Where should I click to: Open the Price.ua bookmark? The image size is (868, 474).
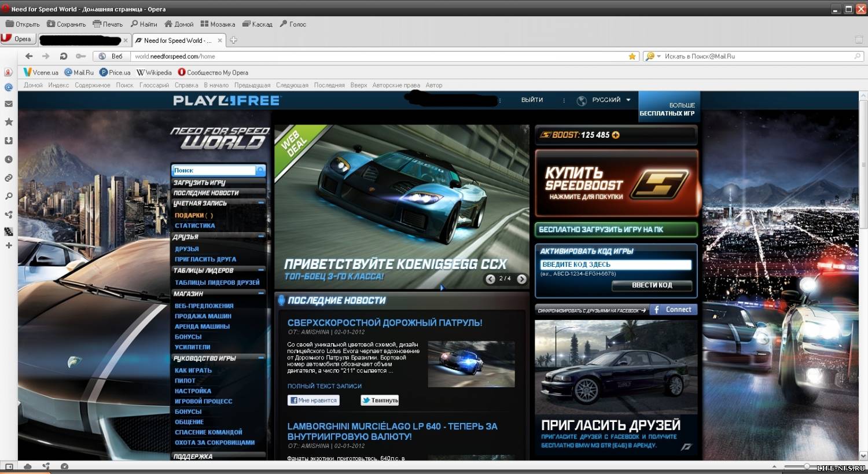tap(115, 72)
